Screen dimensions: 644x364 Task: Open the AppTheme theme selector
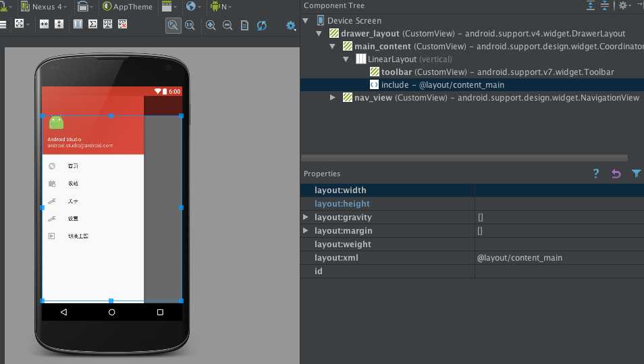[128, 7]
